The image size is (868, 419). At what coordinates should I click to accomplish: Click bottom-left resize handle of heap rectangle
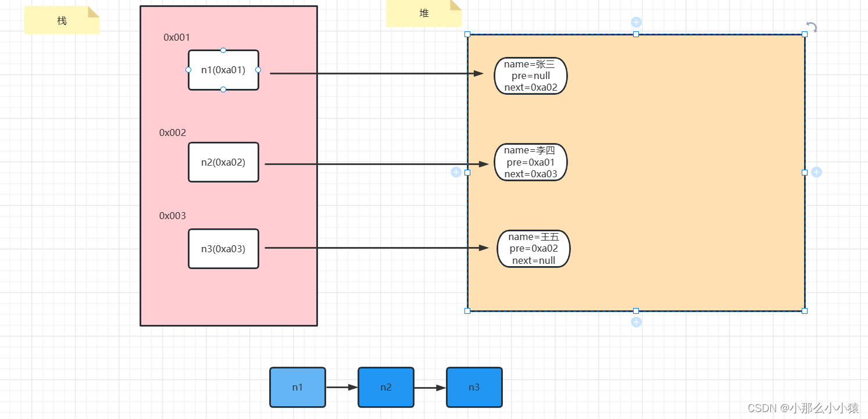click(467, 311)
